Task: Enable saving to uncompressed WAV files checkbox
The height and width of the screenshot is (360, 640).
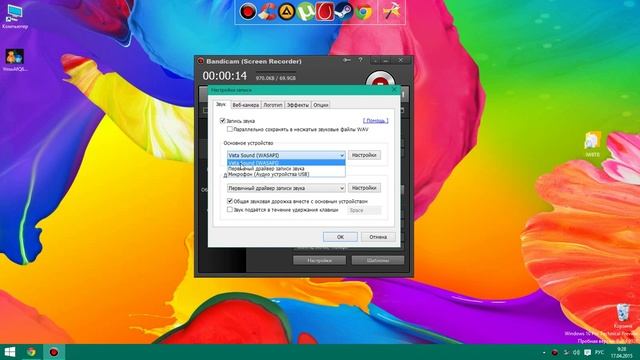Action: coord(230,129)
